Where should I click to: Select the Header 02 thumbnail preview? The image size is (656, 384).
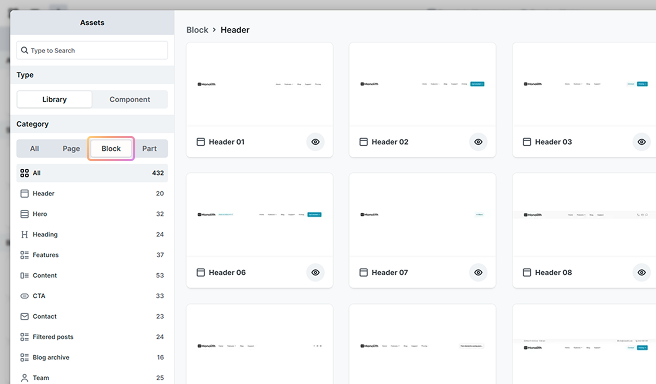tap(422, 84)
